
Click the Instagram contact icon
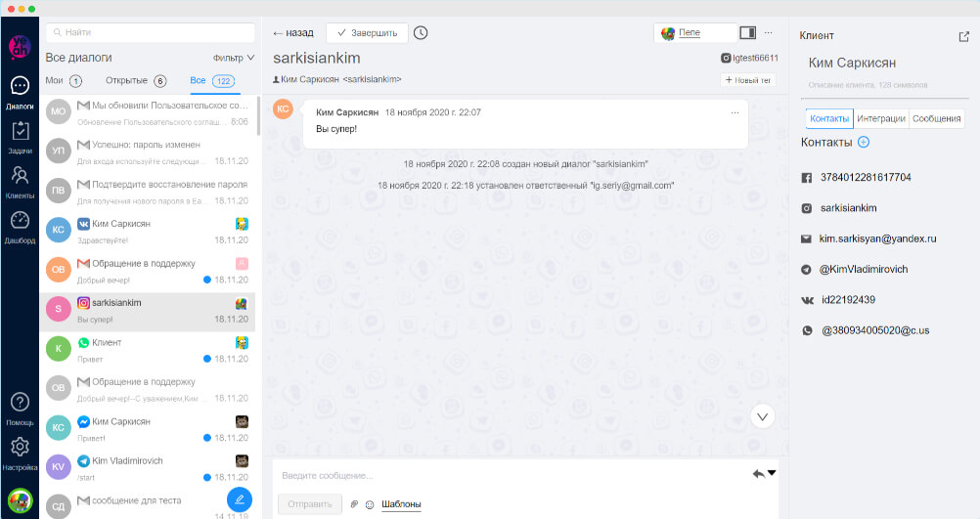[807, 208]
